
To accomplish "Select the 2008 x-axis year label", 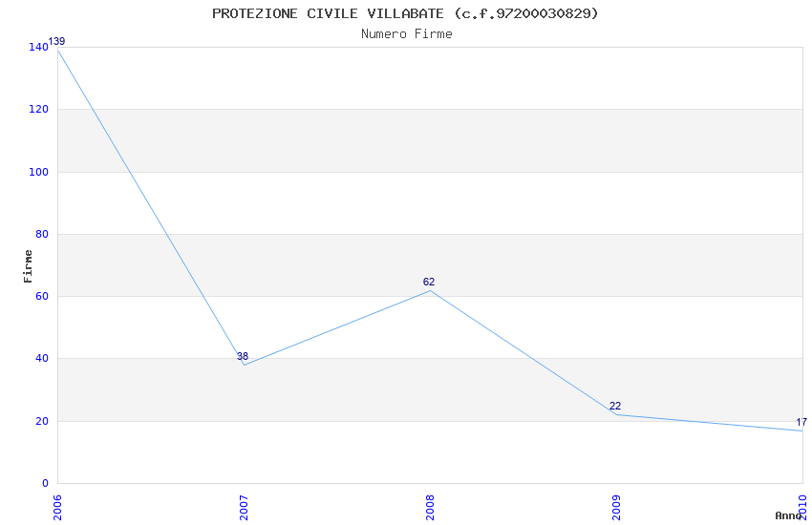I will [430, 506].
